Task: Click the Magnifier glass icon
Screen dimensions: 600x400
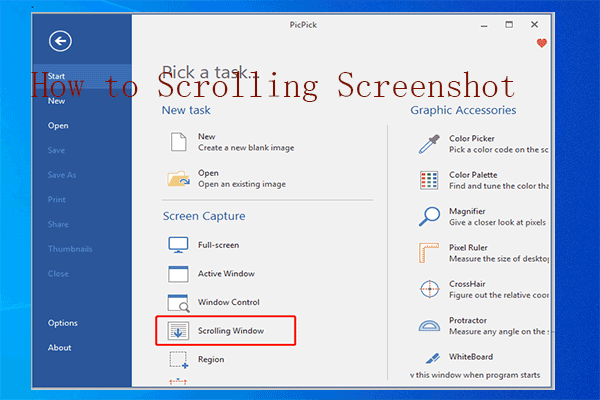Action: tap(429, 217)
